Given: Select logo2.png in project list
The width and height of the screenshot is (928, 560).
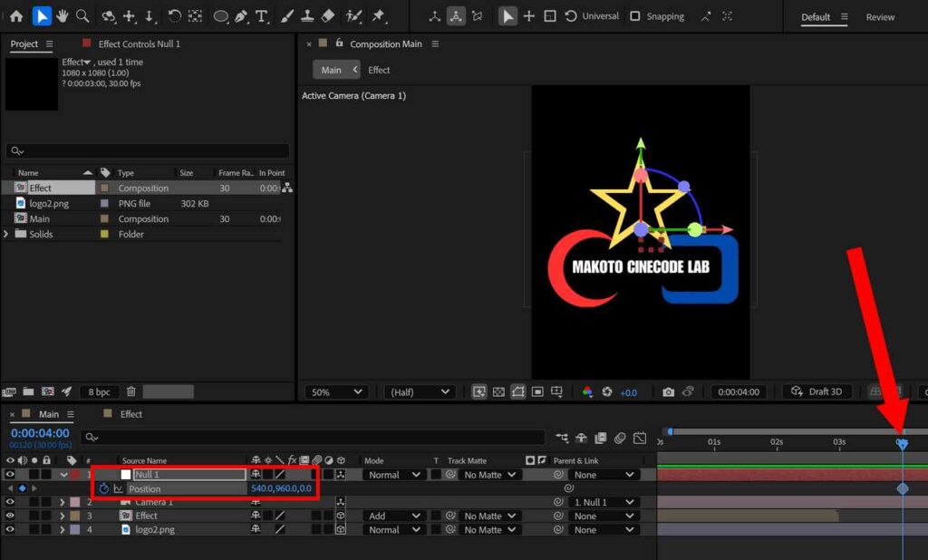Looking at the screenshot, I should click(49, 203).
